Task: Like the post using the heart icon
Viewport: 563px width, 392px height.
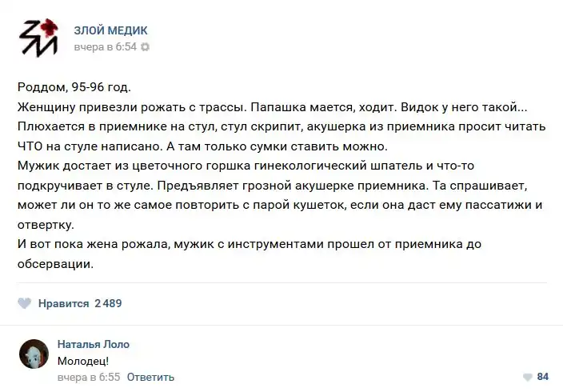Action: click(x=25, y=303)
